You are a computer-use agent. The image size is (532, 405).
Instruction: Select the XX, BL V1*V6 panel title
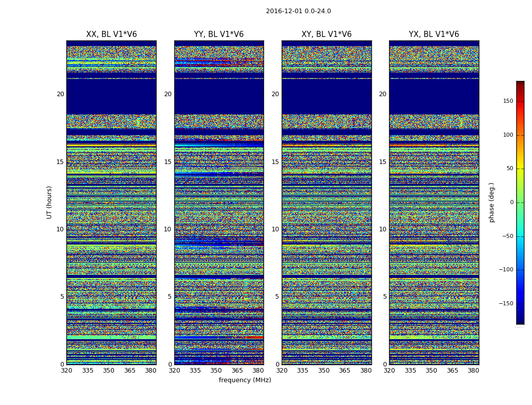pos(111,34)
